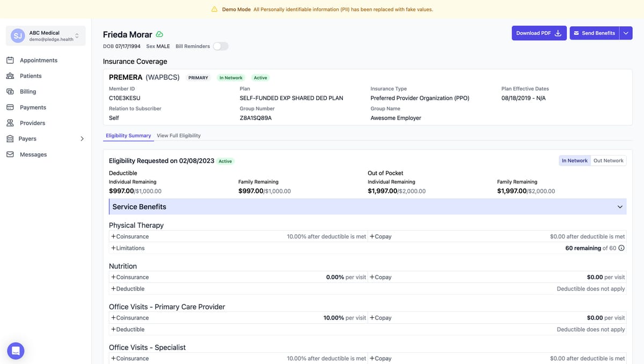Click the Providers icon in sidebar
Viewport: 644px width, 364px height.
click(10, 123)
